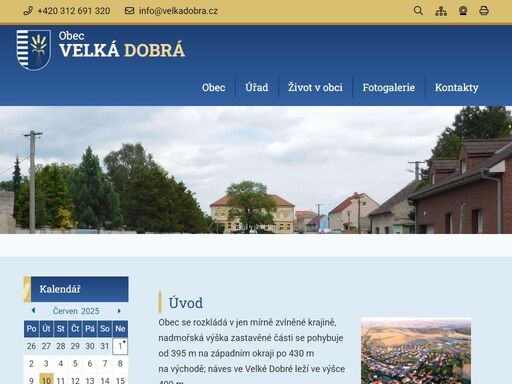Select highlighted calendar day 10
This screenshot has height=384, width=512.
pos(46,380)
